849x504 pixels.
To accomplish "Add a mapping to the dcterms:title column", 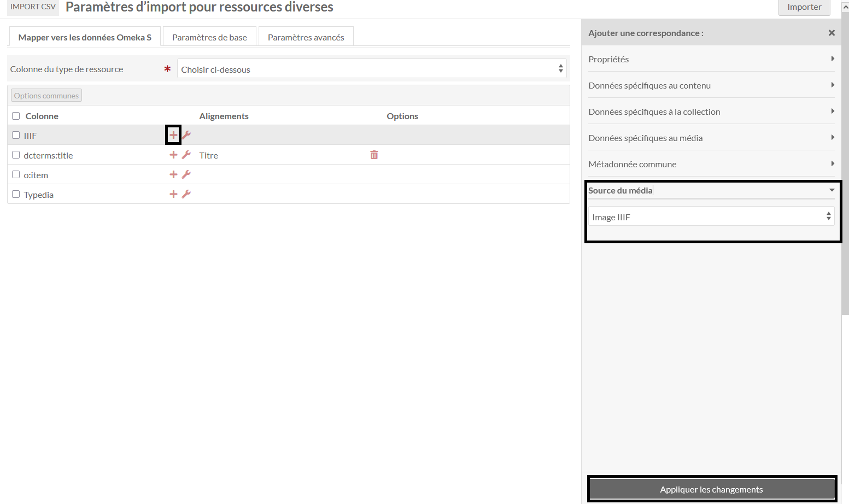I will 173,155.
